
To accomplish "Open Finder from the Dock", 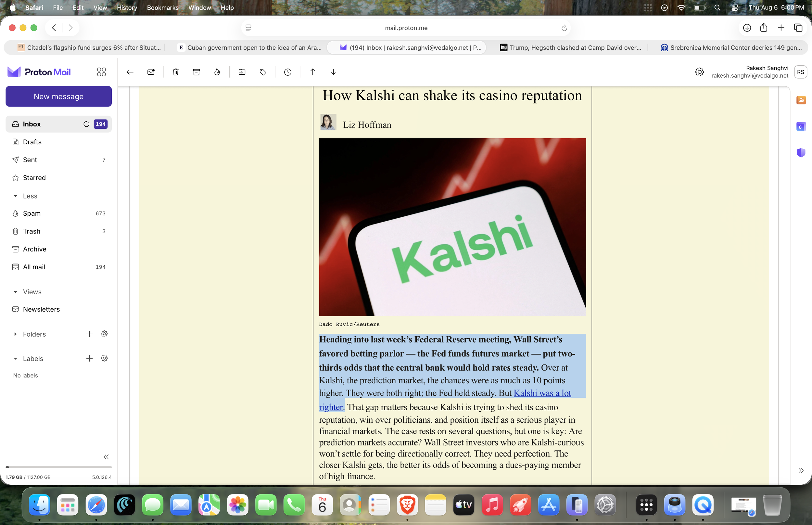I will pos(40,505).
